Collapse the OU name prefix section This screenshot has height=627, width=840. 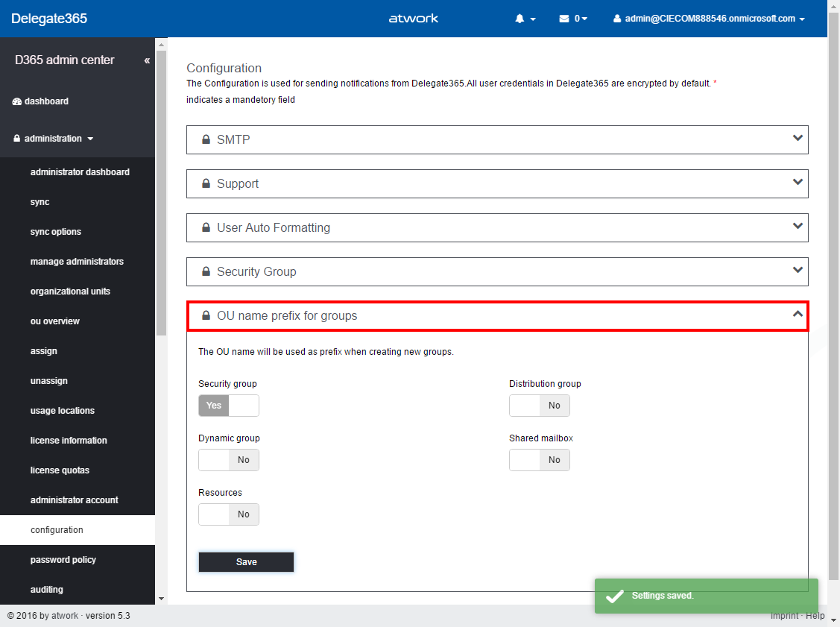click(x=798, y=315)
